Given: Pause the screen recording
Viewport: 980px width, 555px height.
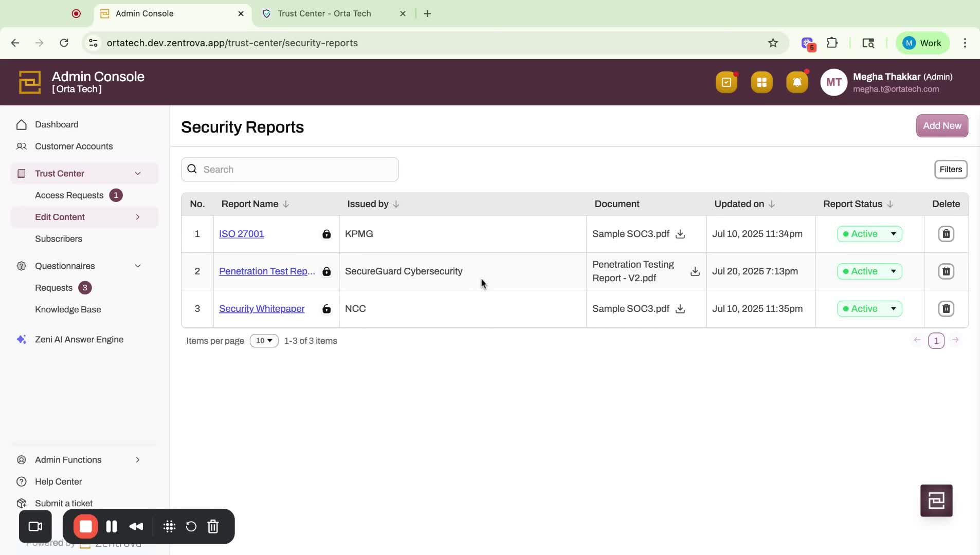Looking at the screenshot, I should coord(111,527).
